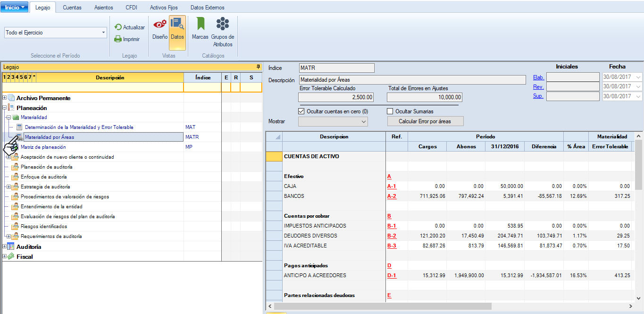Switch to Diseño view
The height and width of the screenshot is (314, 644).
pyautogui.click(x=160, y=27)
